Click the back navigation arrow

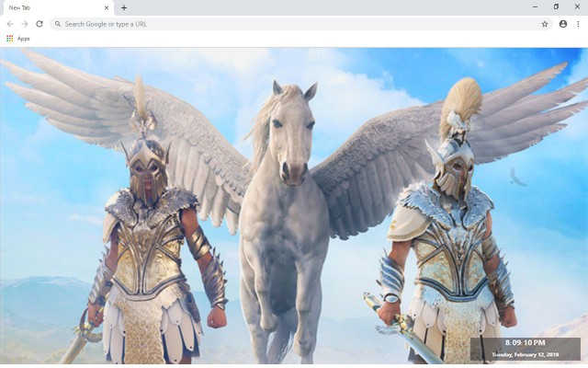pyautogui.click(x=10, y=24)
